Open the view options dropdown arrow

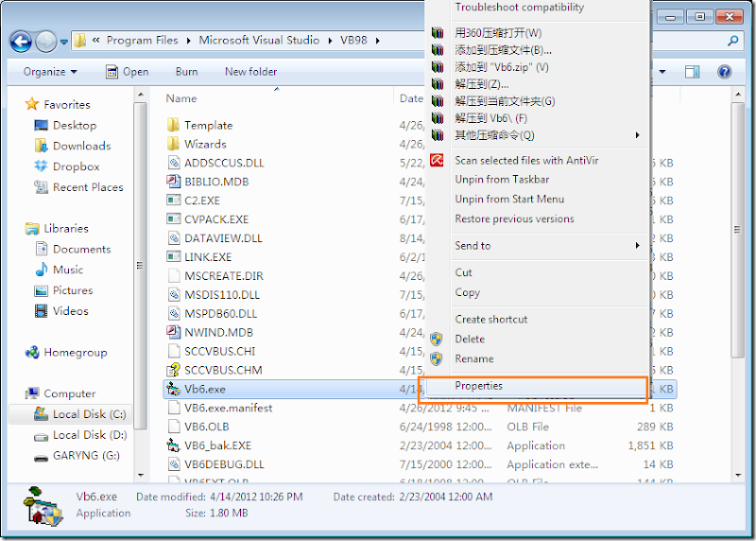click(x=662, y=72)
